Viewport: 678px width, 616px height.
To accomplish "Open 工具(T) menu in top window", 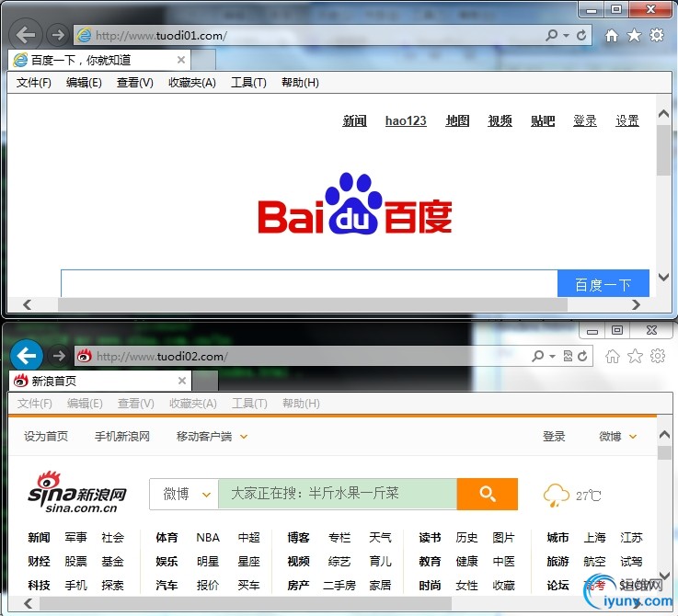I will 248,83.
